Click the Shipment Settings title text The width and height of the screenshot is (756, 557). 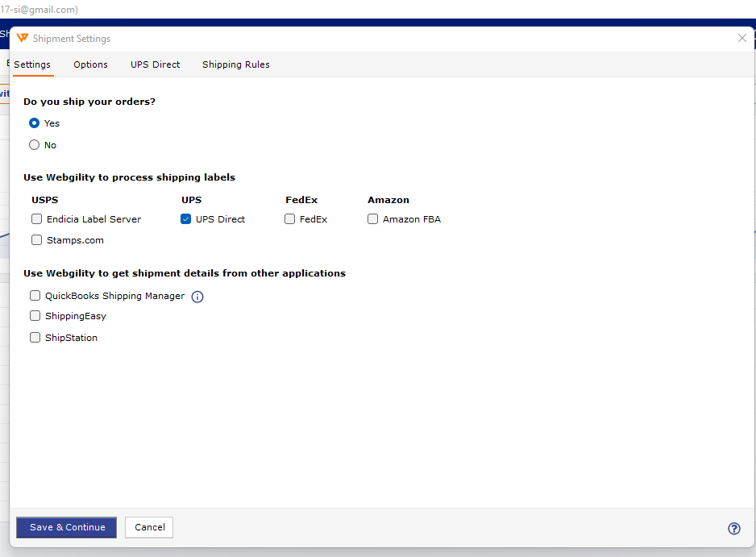72,39
